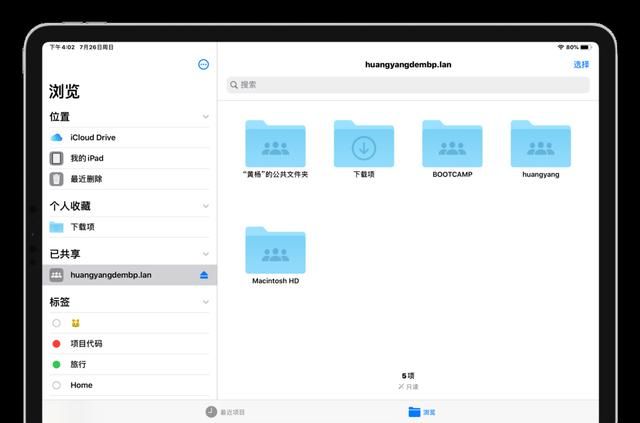
Task: Select the huangyangdembp.lan sidebar row label
Action: click(111, 275)
